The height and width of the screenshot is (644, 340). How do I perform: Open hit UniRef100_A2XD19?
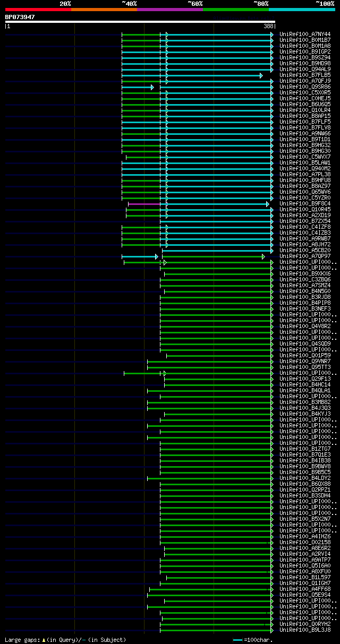[x=305, y=215]
